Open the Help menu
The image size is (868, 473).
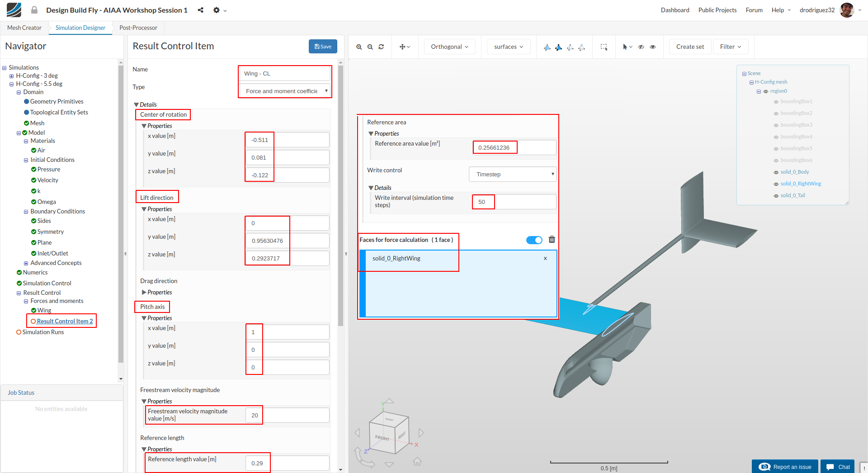coord(781,10)
